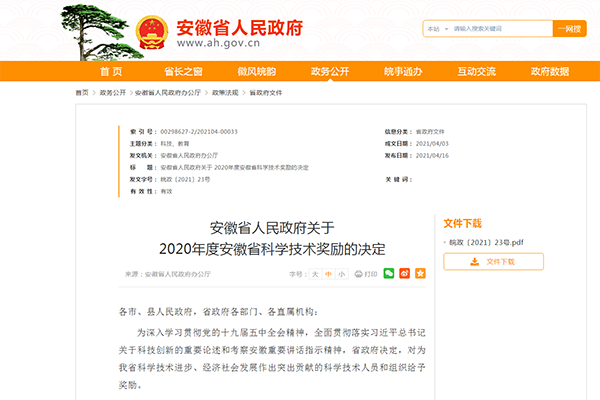Image resolution: width=600 pixels, height=400 pixels.
Task: Share article via WeChat icon
Action: (389, 272)
